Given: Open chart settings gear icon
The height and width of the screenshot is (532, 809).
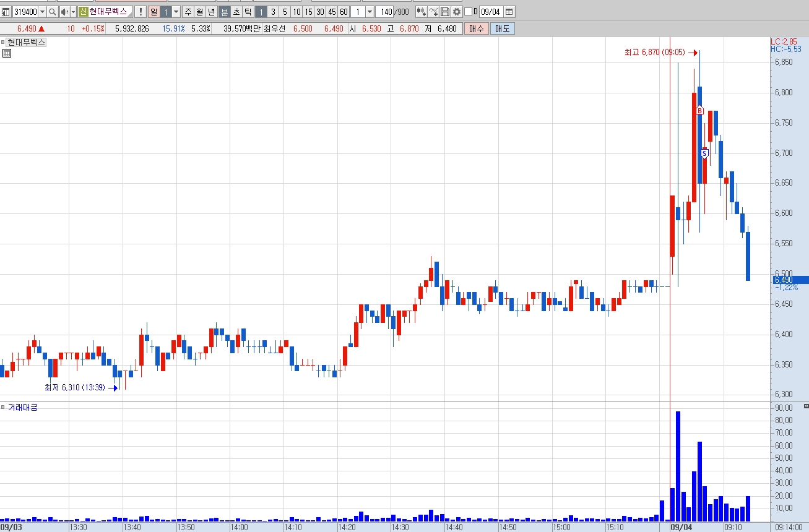Looking at the screenshot, I should [x=457, y=12].
